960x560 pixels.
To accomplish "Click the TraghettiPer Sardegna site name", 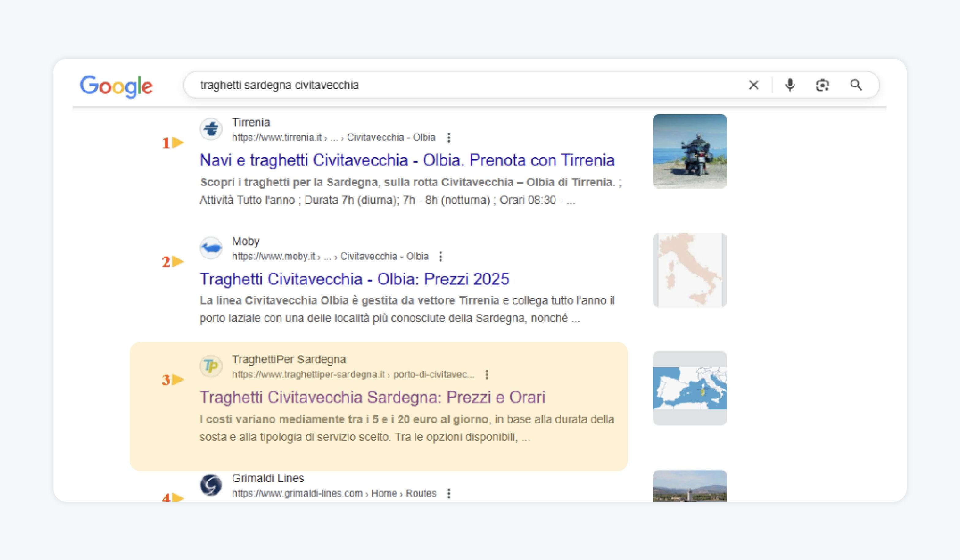I will click(x=289, y=359).
